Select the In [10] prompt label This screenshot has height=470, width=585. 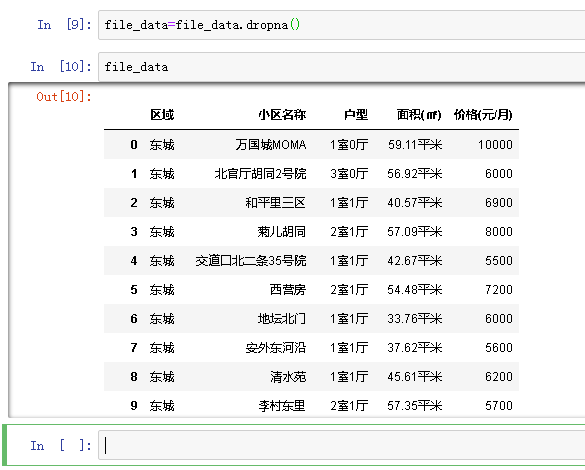pyautogui.click(x=61, y=67)
